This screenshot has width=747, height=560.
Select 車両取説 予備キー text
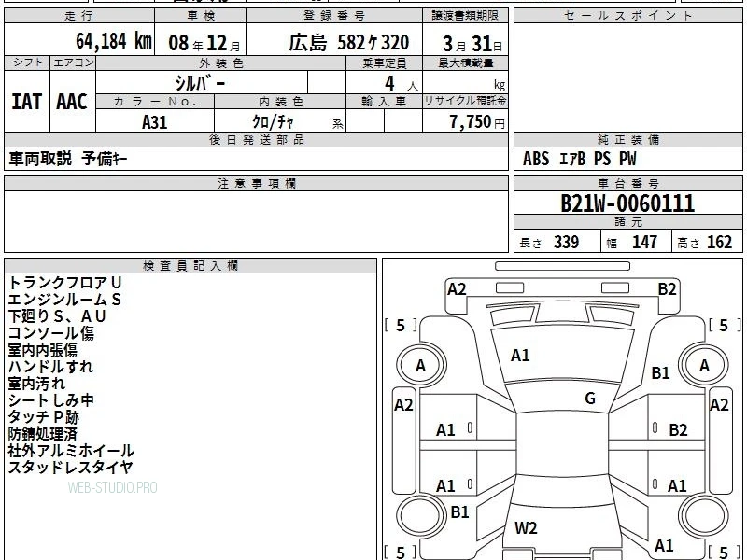coord(68,159)
